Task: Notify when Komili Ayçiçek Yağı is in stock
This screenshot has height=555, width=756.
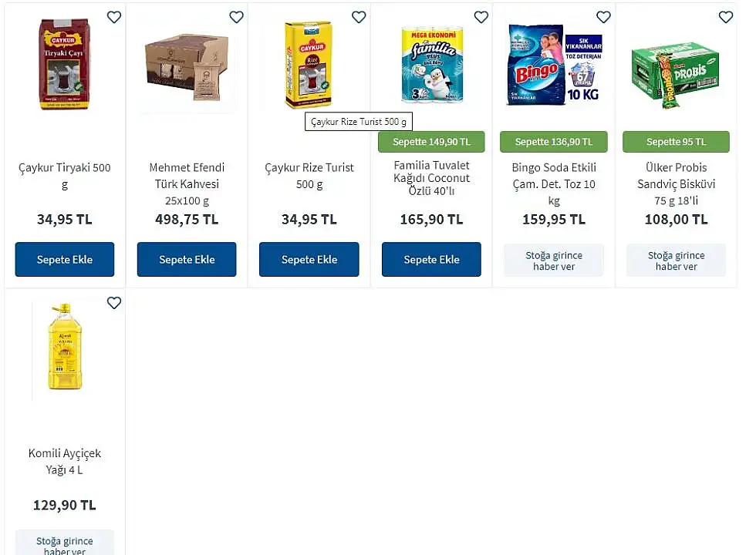Action: click(x=65, y=543)
